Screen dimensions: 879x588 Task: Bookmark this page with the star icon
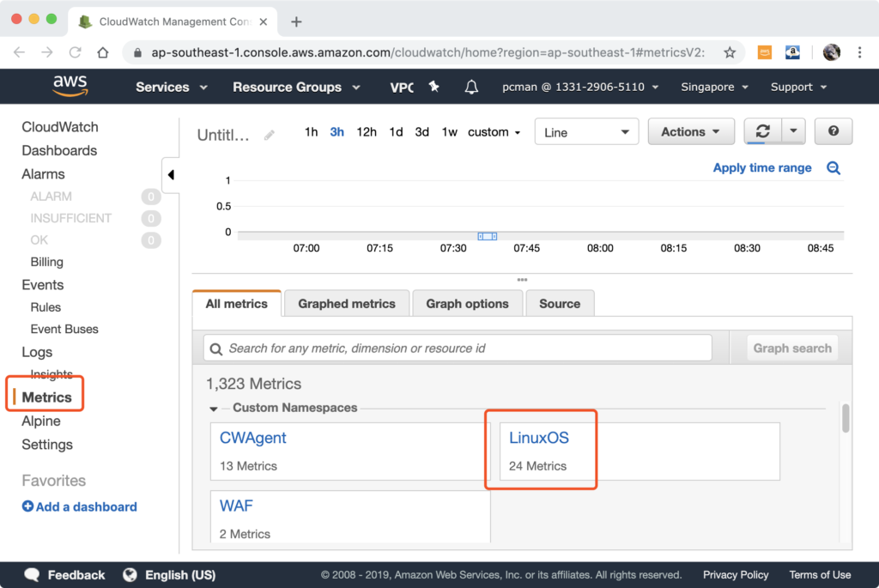[x=730, y=52]
